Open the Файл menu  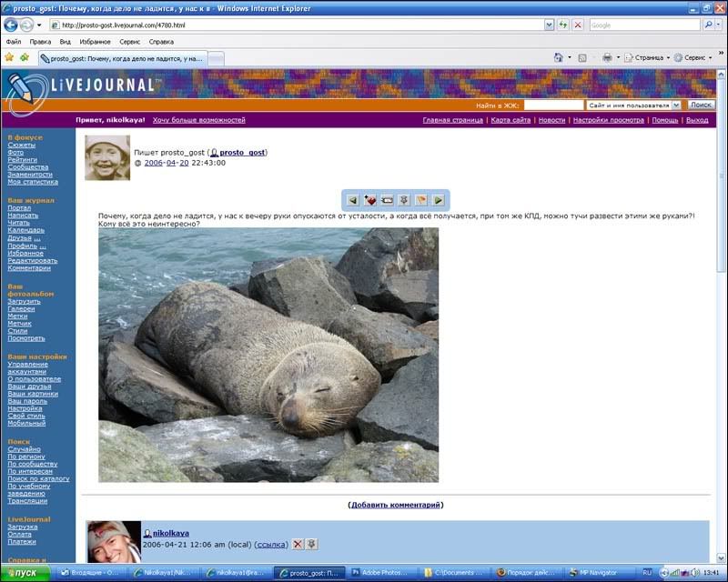click(14, 42)
